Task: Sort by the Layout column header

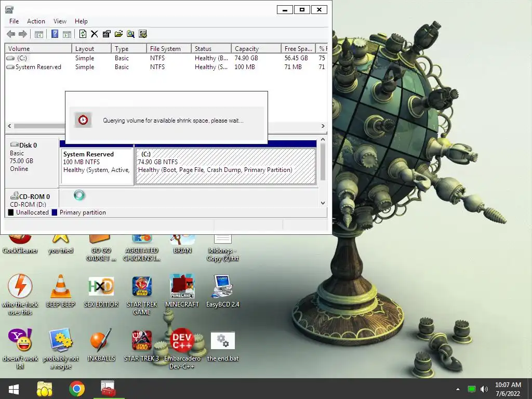Action: tap(91, 48)
